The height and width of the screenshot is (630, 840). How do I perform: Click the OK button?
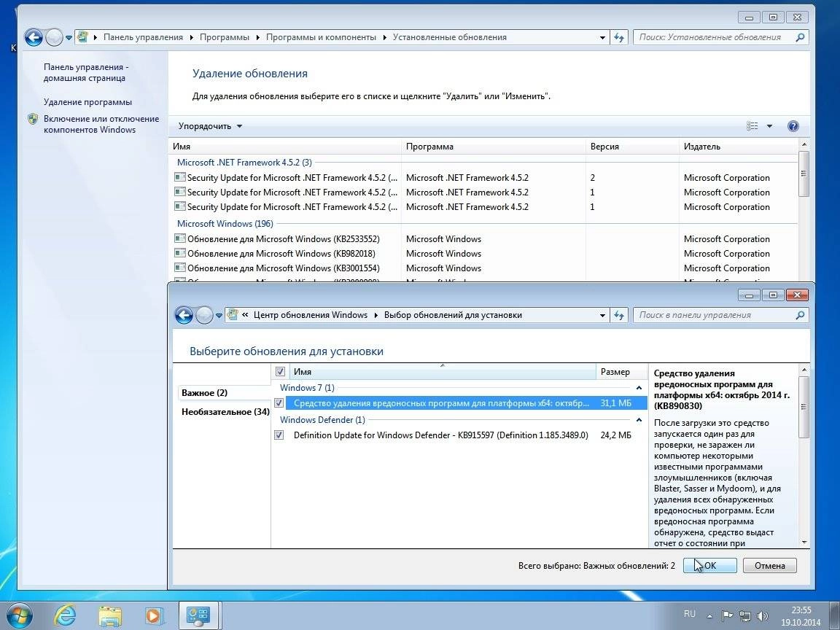(x=709, y=566)
